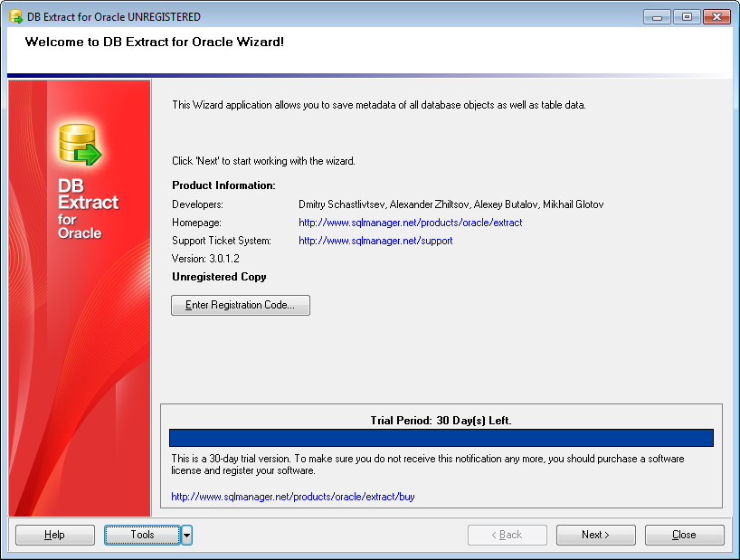Click the 'Unregistered Copy' label

(219, 277)
